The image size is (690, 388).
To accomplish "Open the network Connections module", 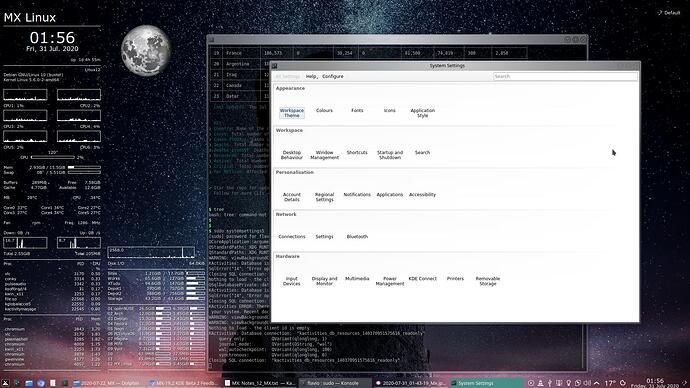I will tap(291, 237).
